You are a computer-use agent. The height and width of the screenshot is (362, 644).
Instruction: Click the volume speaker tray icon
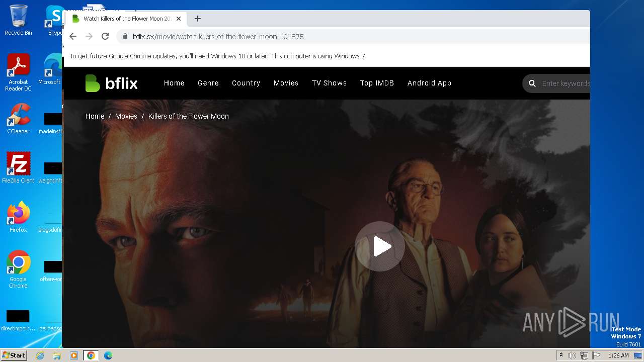pyautogui.click(x=572, y=355)
